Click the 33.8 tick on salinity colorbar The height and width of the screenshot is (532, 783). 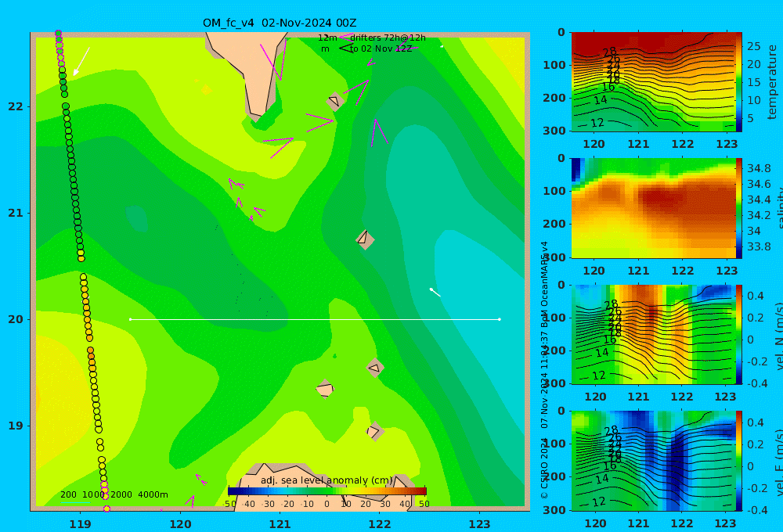click(759, 246)
